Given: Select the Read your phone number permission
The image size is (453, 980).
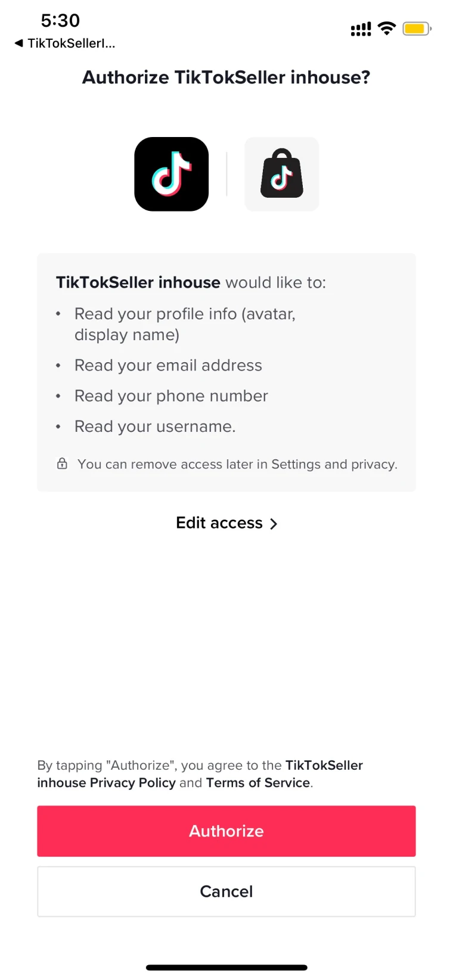Looking at the screenshot, I should (x=171, y=396).
